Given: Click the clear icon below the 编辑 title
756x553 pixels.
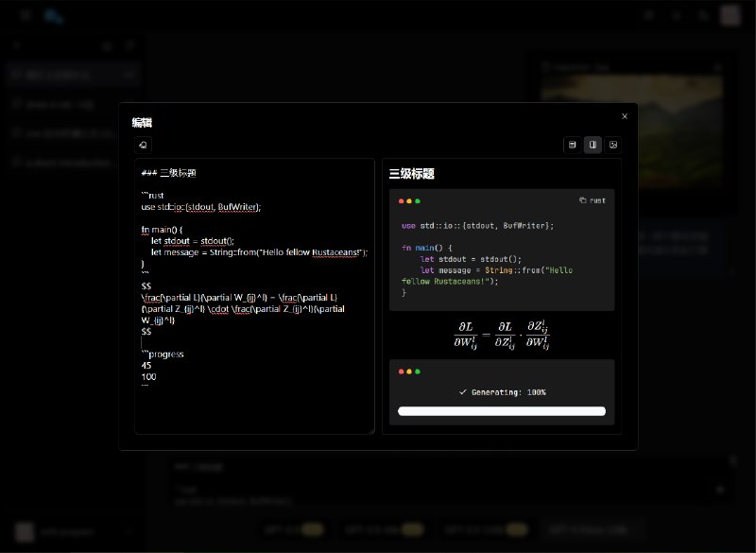Looking at the screenshot, I should 142,145.
